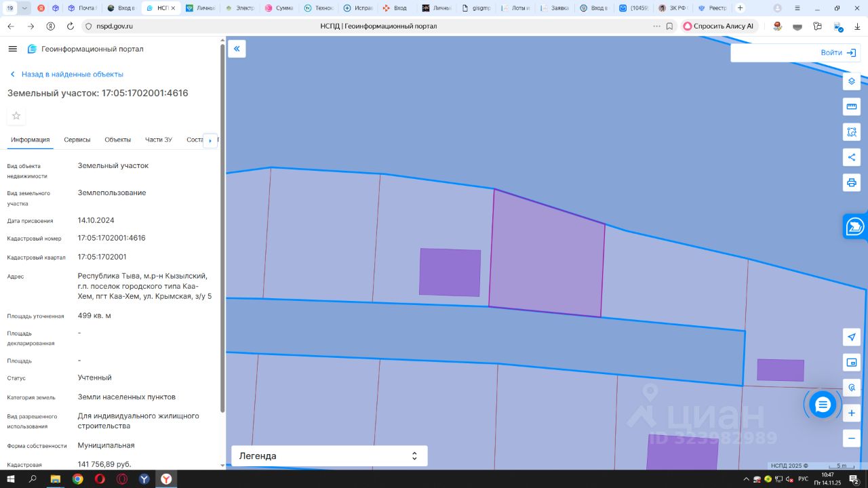Switch to the Реестр browser tab
Image resolution: width=868 pixels, height=488 pixels.
pyautogui.click(x=712, y=8)
